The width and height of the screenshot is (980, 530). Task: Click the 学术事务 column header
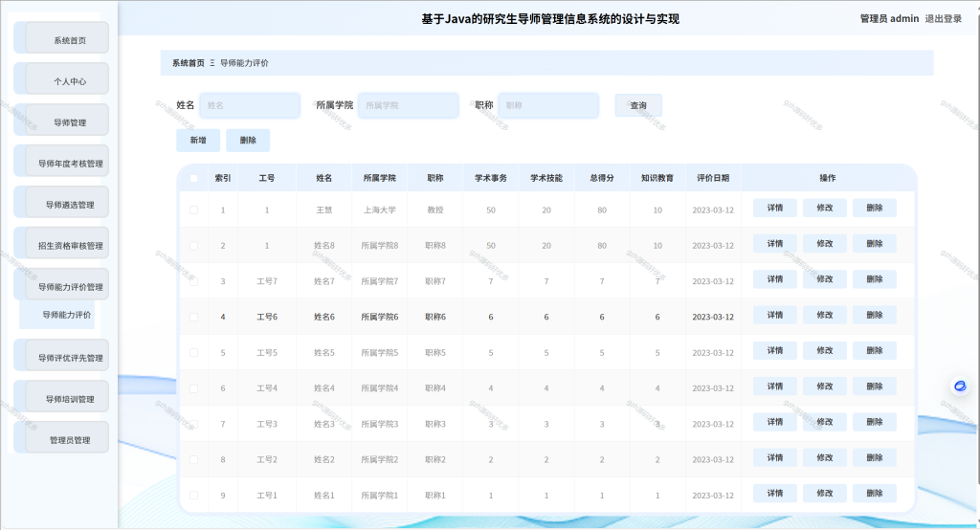click(x=491, y=178)
